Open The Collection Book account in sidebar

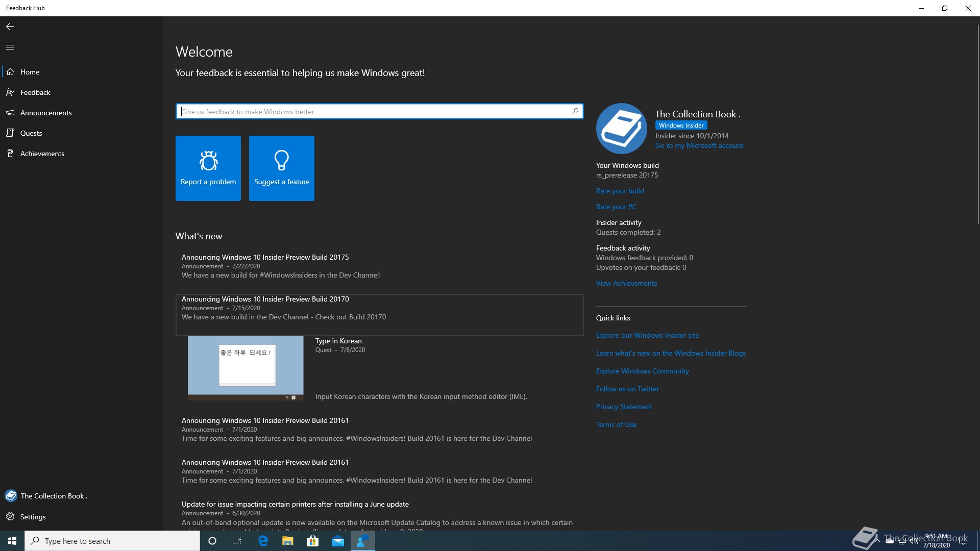coord(82,496)
